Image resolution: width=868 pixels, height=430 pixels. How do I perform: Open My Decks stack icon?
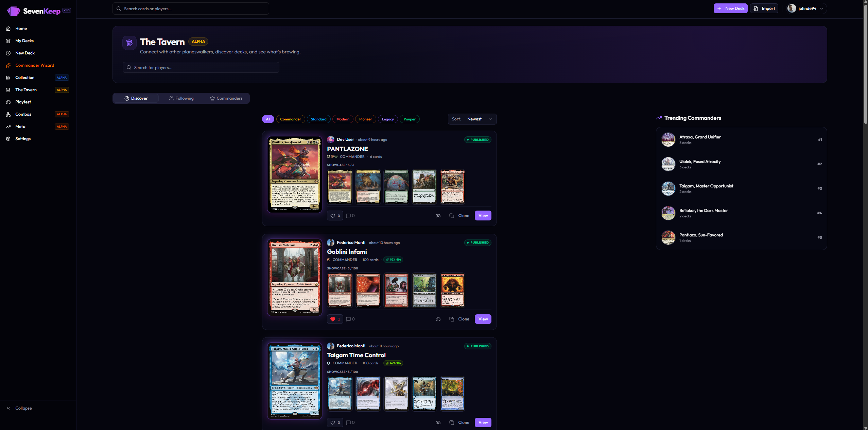8,41
